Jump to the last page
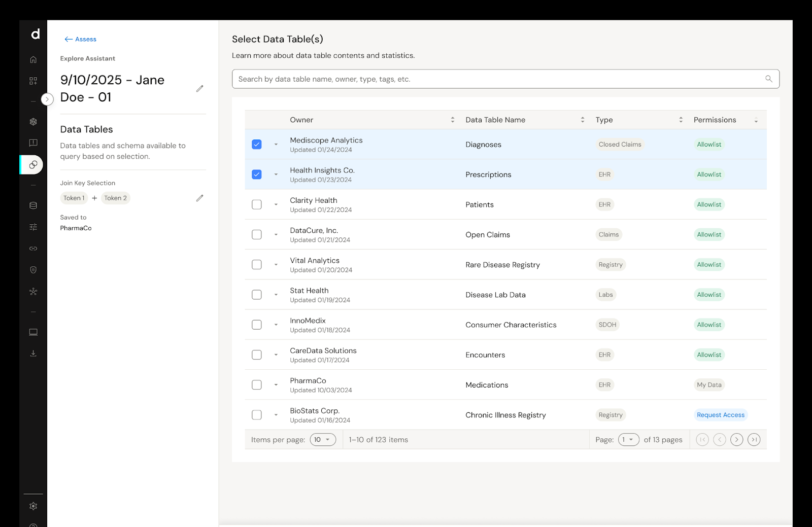The height and width of the screenshot is (527, 812). click(x=754, y=440)
